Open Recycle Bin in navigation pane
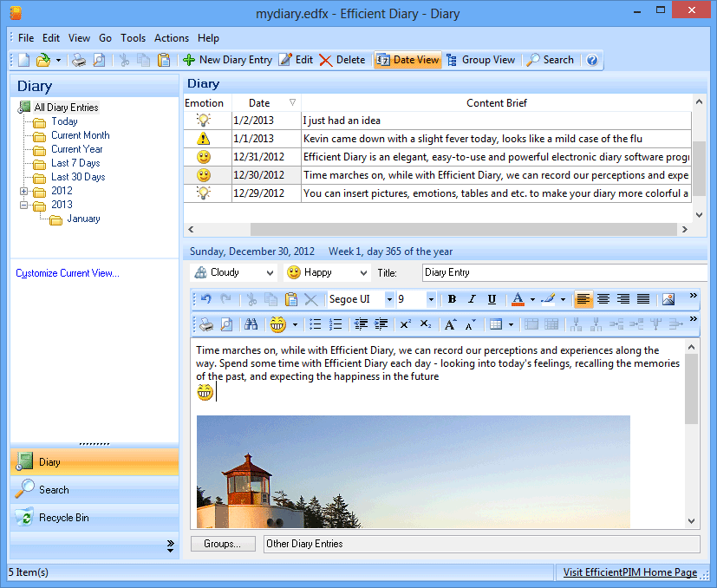This screenshot has width=717, height=588. [x=95, y=518]
